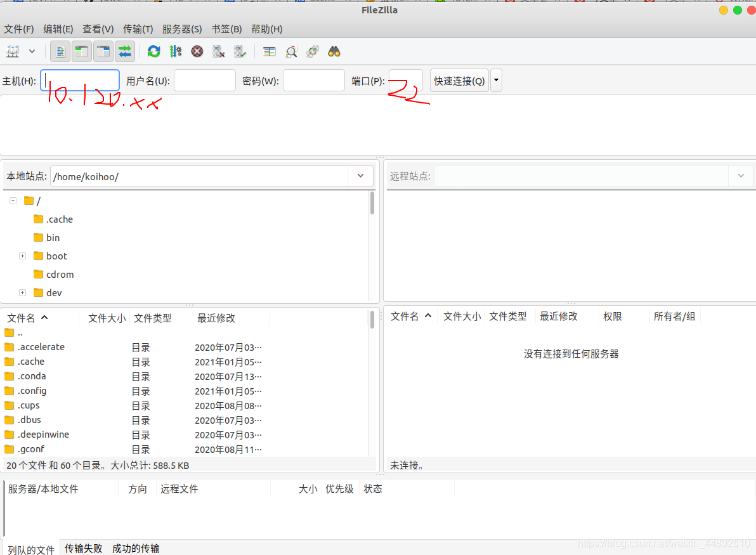756x555 pixels.
Task: Click the yellow minimize window button
Action: [723, 10]
